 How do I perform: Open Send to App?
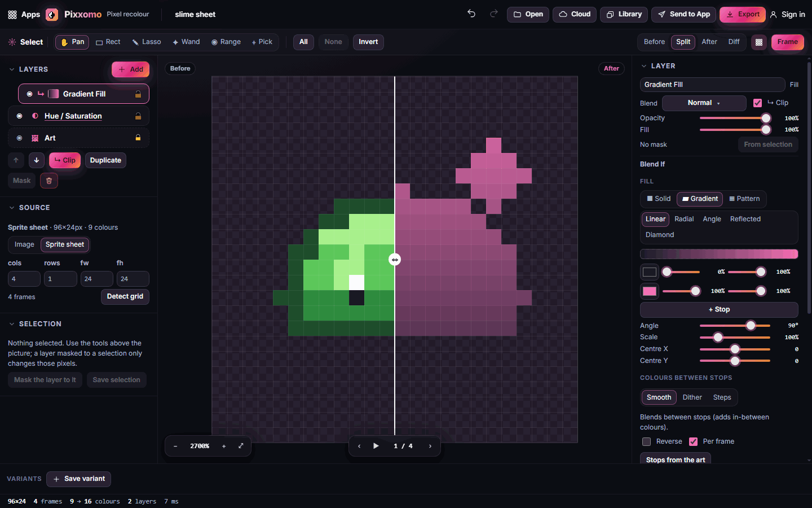coord(683,14)
